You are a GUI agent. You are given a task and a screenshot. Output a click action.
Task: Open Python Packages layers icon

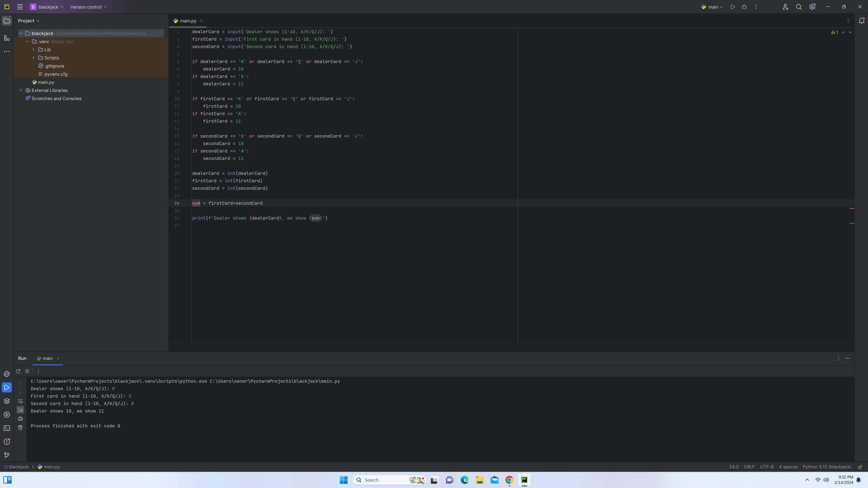7,401
